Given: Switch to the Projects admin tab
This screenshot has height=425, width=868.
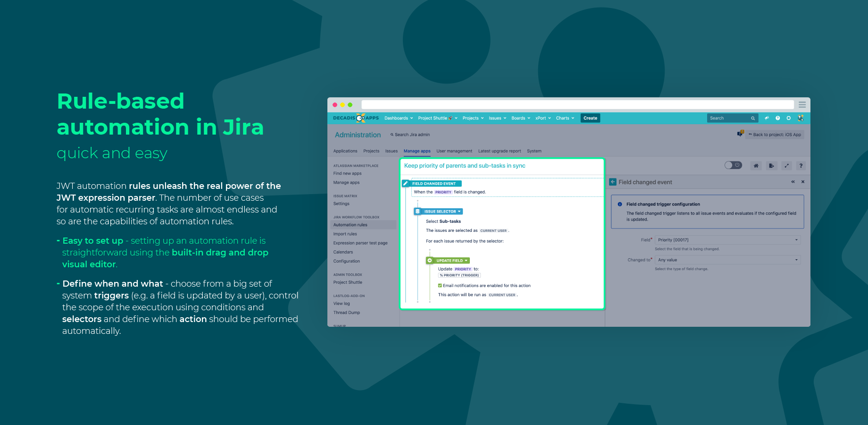Looking at the screenshot, I should click(371, 151).
